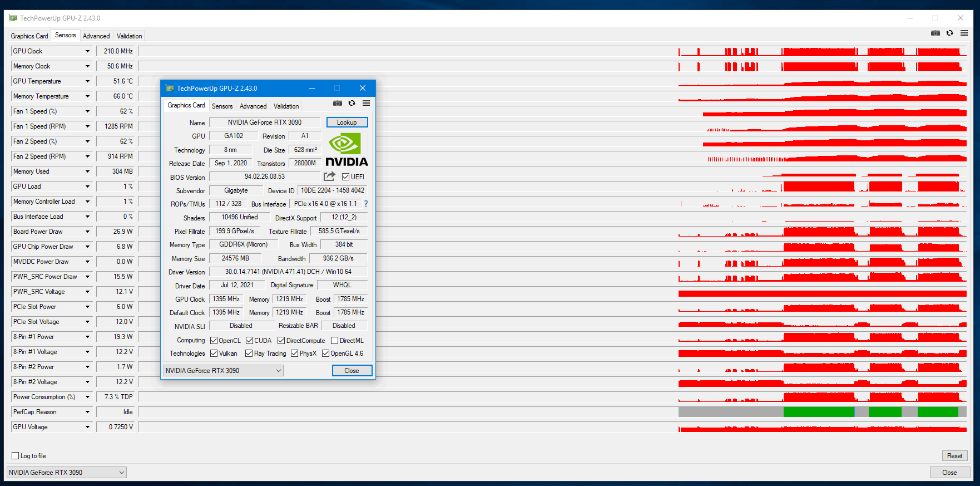Click Memory Temperature value 66.0 °C
Image resolution: width=980 pixels, height=486 pixels.
[116, 96]
